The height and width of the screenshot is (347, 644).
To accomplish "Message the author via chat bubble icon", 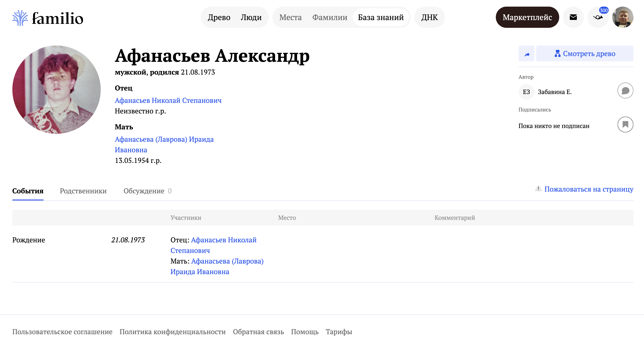I will click(x=625, y=91).
